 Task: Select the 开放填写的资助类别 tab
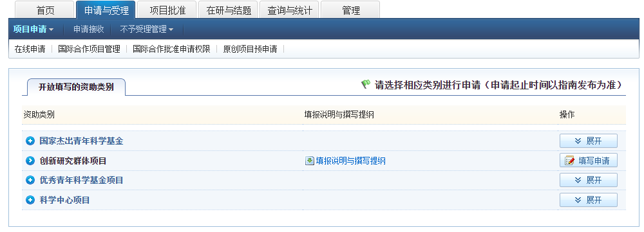click(x=76, y=87)
